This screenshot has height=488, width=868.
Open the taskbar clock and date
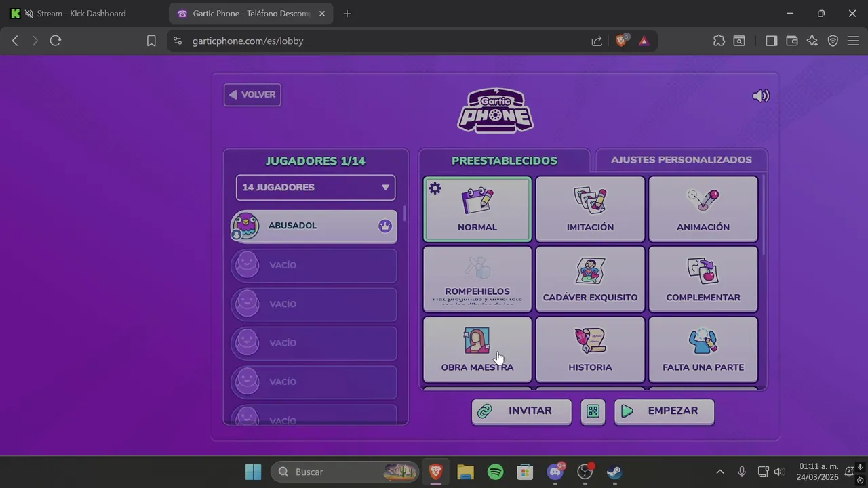point(818,472)
